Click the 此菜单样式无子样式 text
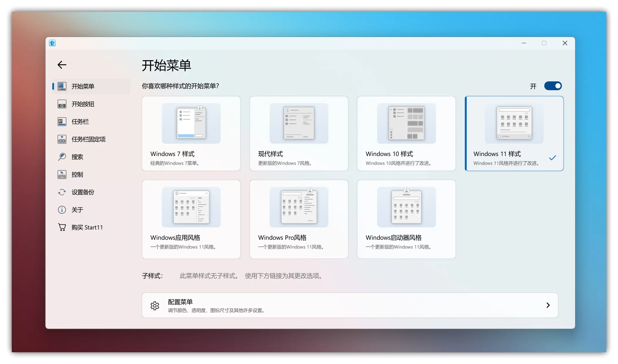618x364 pixels. [x=209, y=276]
